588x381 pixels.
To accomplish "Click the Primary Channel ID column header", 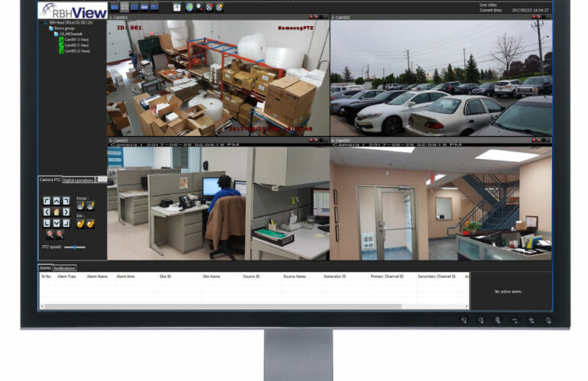I will [387, 276].
